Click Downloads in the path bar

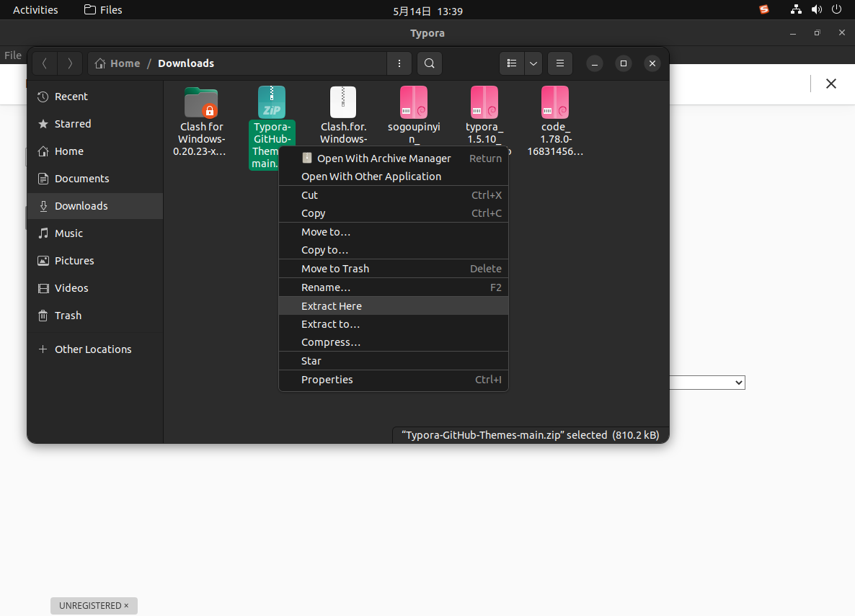(186, 63)
